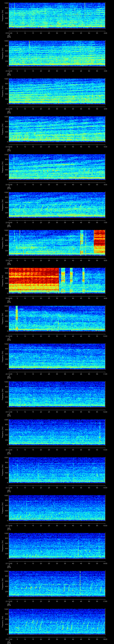Viewport: 114px width, 644px height.
Task: Click the '23:05:00' start time label
Action: coord(9,184)
